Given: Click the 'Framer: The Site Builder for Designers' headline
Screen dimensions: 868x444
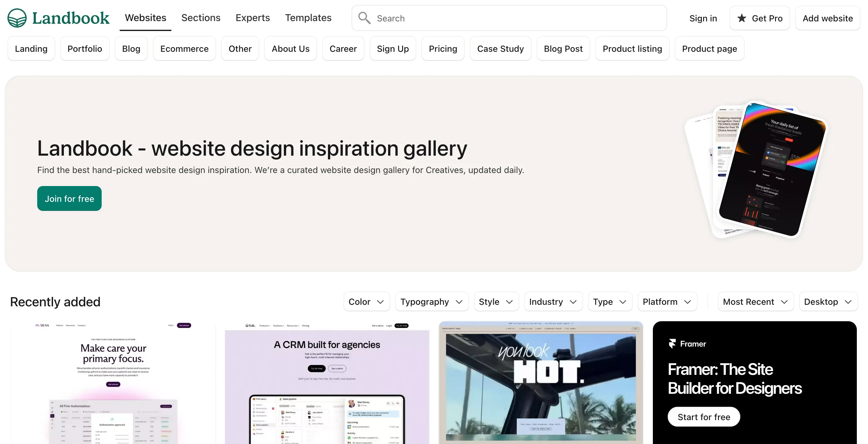Looking at the screenshot, I should pyautogui.click(x=735, y=379).
